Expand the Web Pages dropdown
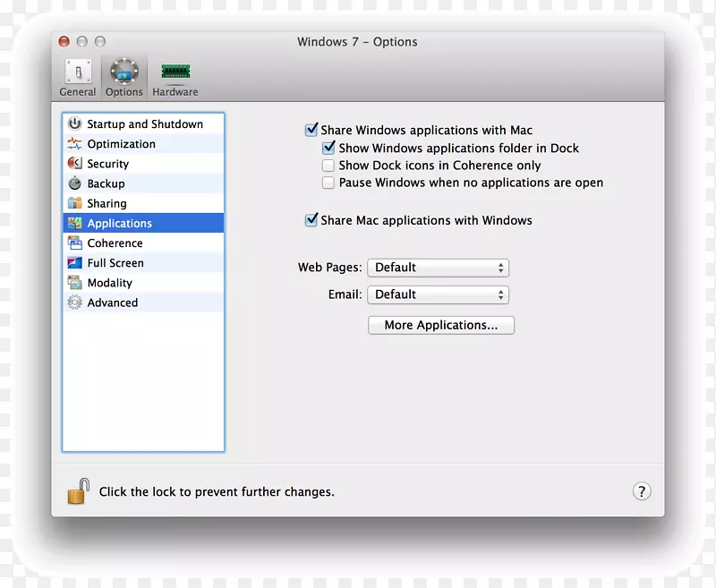 point(438,268)
